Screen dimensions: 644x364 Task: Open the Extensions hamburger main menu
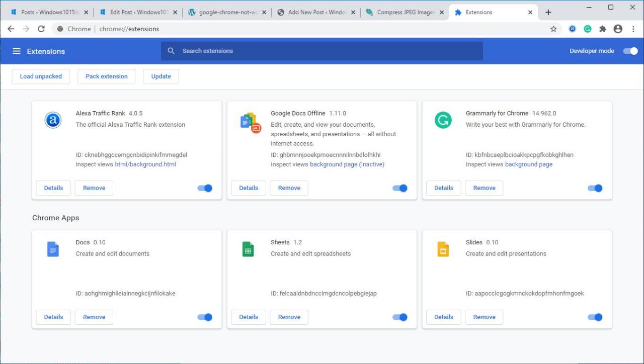click(17, 51)
